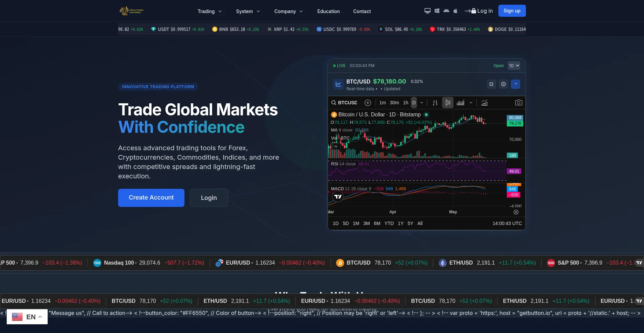The width and height of the screenshot is (644, 333).
Task: Click the Log in link
Action: click(x=479, y=11)
